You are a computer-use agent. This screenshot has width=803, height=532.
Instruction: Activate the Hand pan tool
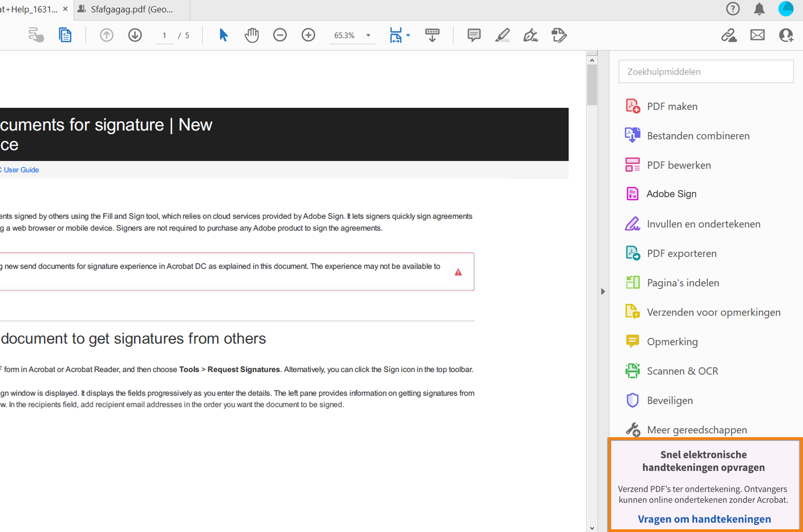(x=251, y=35)
